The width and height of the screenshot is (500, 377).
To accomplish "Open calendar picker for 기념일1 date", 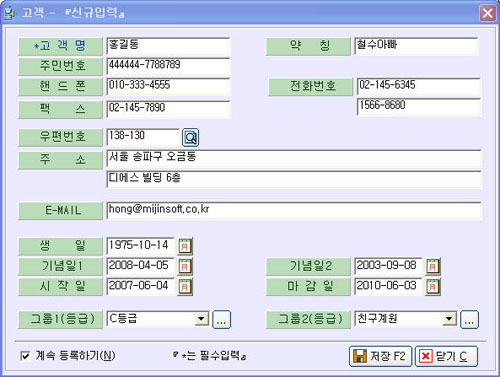I will tap(185, 266).
